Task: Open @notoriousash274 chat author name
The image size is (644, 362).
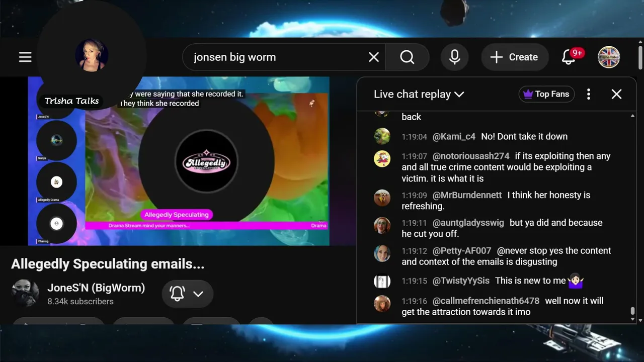Action: 471,156
